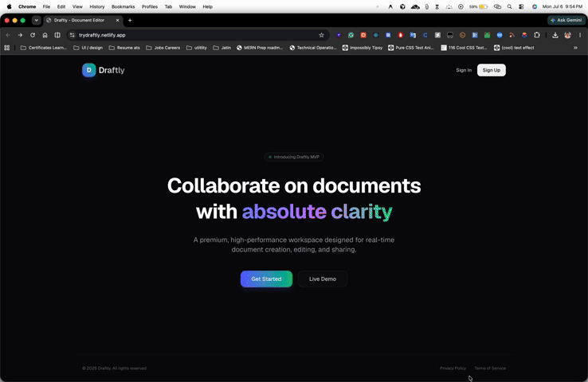Click the translate extension icon

coord(413,35)
